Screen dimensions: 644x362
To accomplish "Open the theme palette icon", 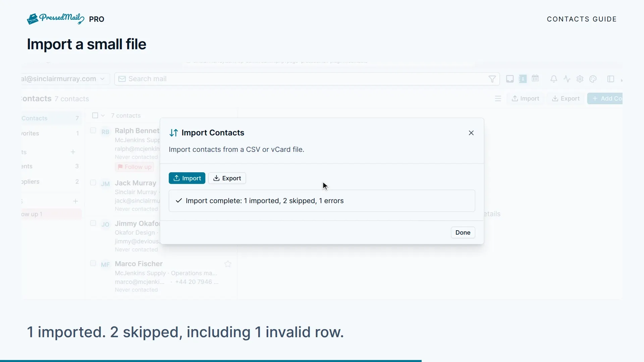I will 593,79.
